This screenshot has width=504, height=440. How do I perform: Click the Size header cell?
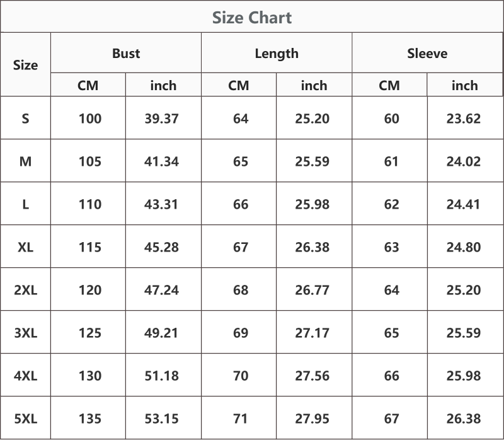[25, 65]
